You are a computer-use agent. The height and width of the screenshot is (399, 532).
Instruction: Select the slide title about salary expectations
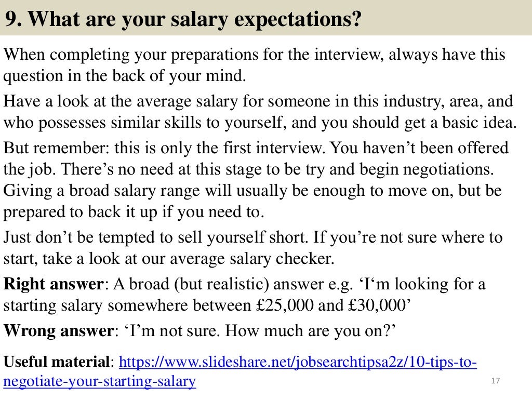(183, 19)
